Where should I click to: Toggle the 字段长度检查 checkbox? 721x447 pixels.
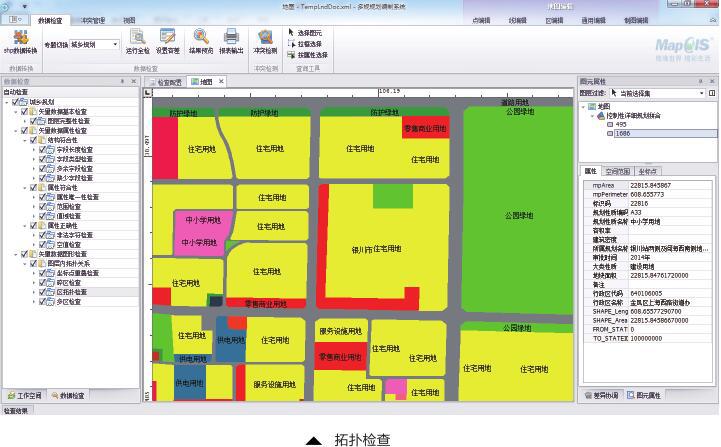click(42, 149)
